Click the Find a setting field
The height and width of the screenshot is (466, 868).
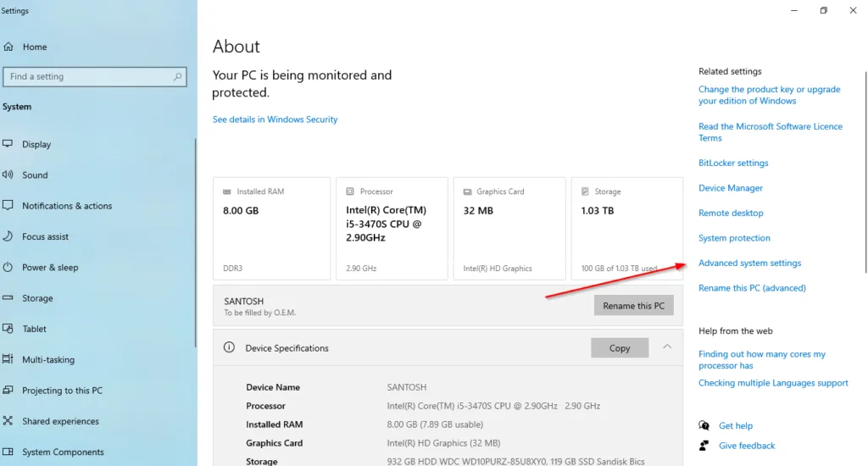[89, 76]
